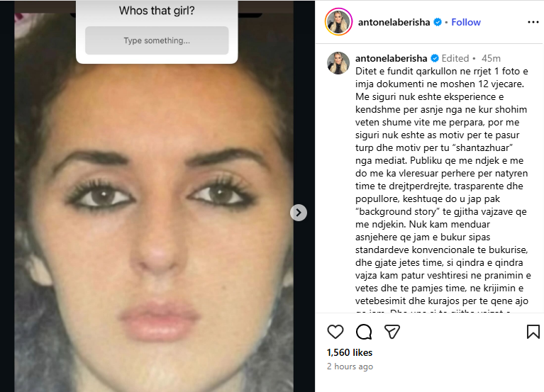Like the post with the heart icon

click(335, 332)
